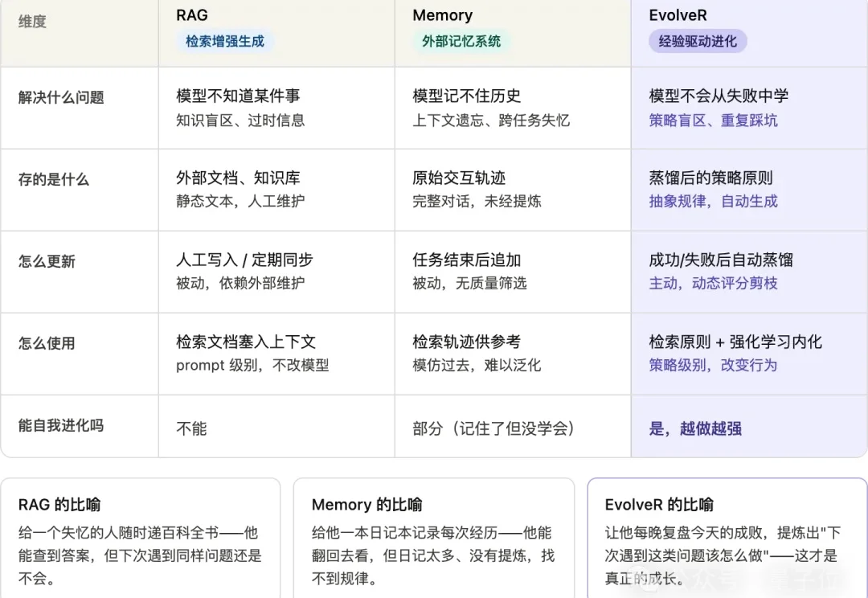Click the text 主动，动态评分剪枝
The height and width of the screenshot is (598, 868).
[713, 283]
